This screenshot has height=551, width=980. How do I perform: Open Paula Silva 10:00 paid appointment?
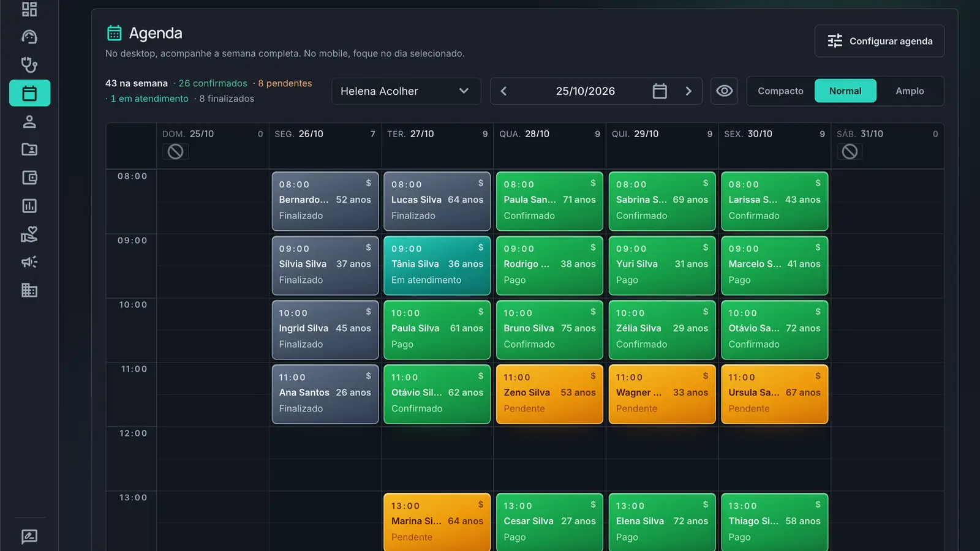click(437, 330)
